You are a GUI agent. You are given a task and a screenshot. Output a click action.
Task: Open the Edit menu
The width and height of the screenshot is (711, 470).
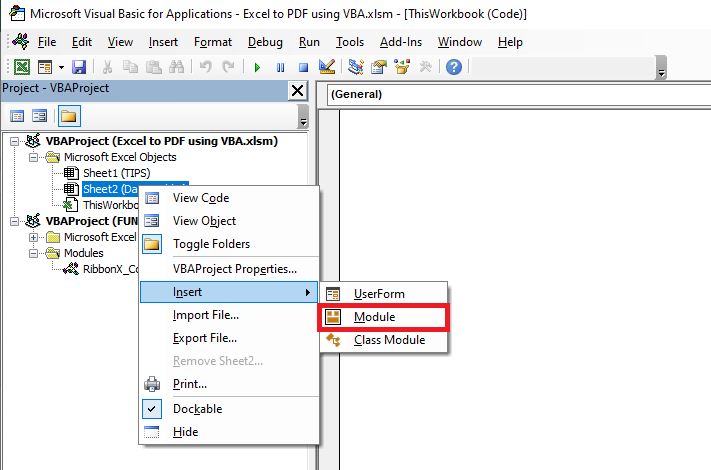coord(82,42)
